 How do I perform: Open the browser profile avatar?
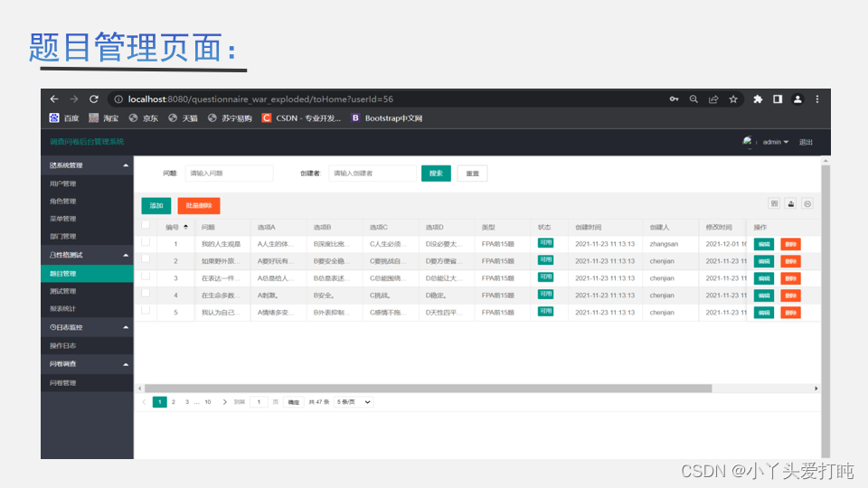(797, 99)
